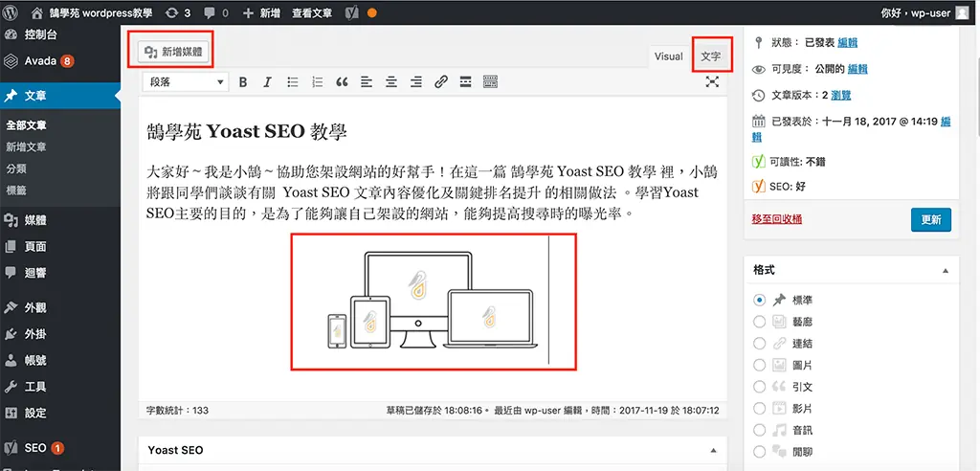Select the 閒聊 chat format radio
The height and width of the screenshot is (471, 980).
click(x=759, y=452)
